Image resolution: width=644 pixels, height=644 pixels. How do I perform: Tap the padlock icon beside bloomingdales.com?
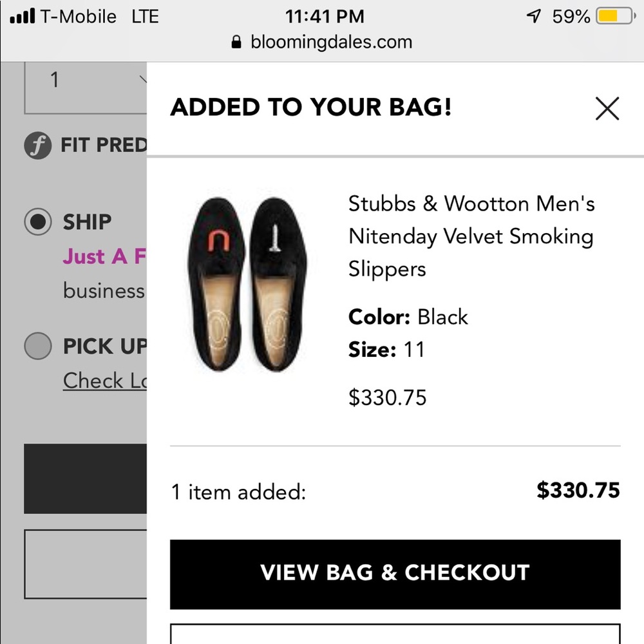click(x=236, y=43)
